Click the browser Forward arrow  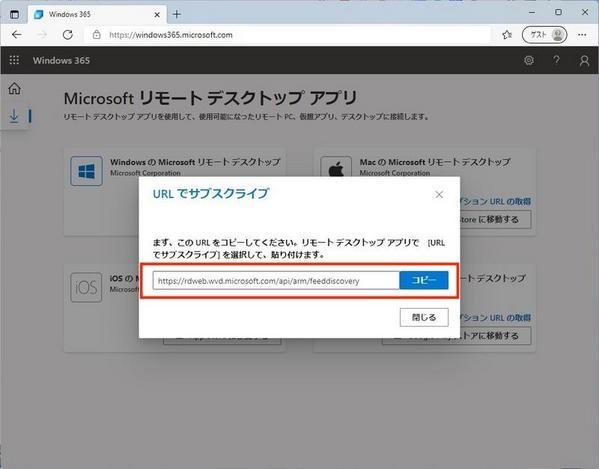point(42,35)
